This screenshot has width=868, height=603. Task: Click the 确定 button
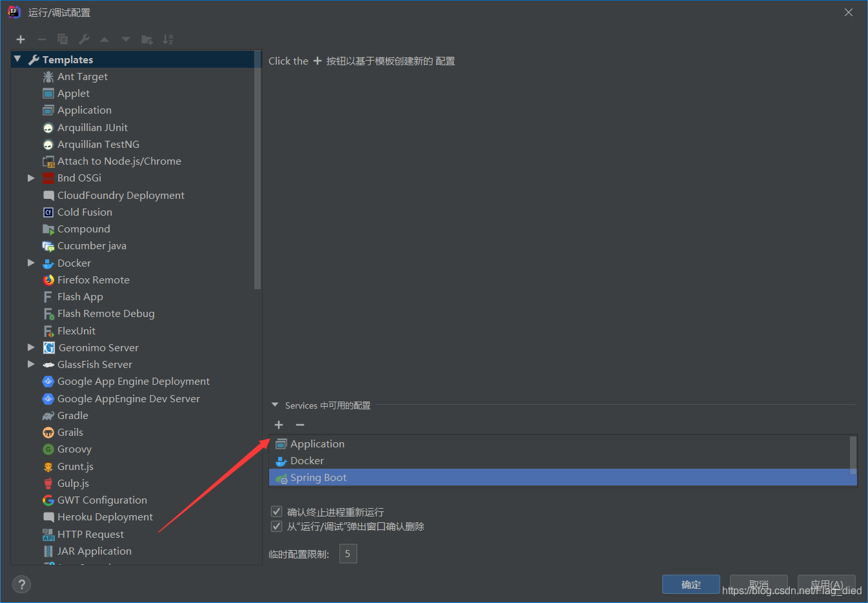coord(691,585)
